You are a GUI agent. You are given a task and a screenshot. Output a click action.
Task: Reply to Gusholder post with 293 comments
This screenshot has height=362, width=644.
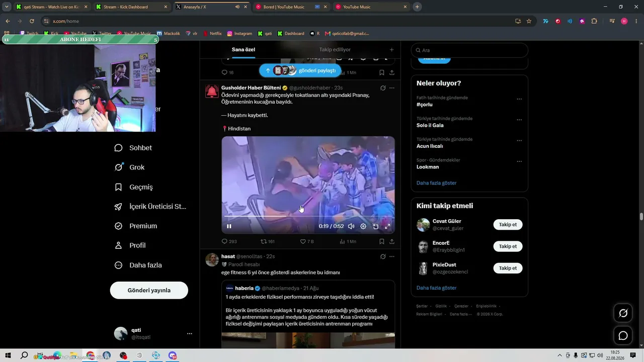[229, 241]
